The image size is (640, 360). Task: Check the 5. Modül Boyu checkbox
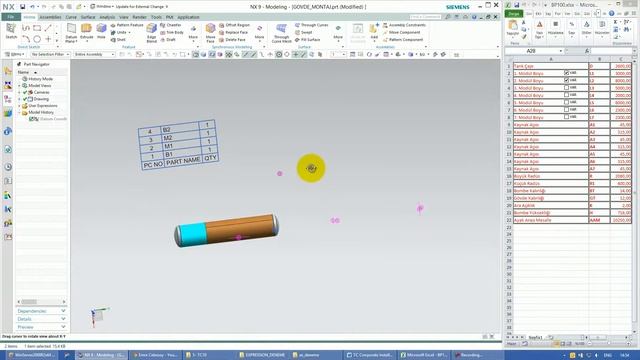pyautogui.click(x=567, y=102)
